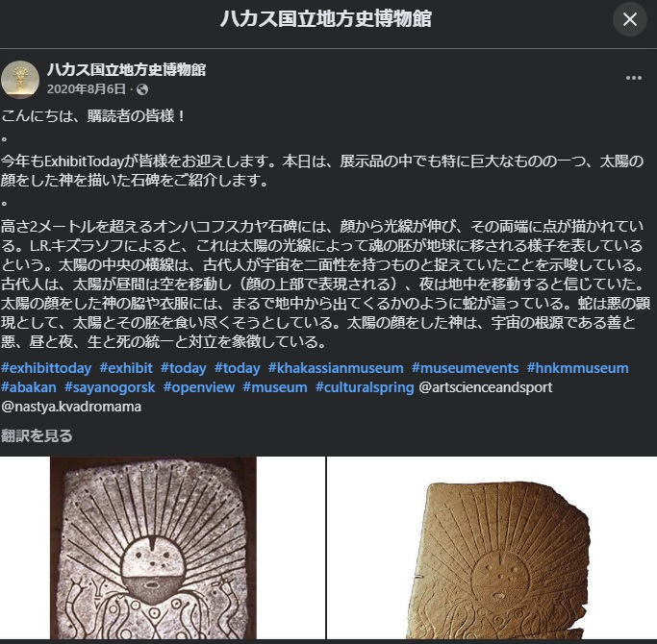Open the gray stone stele photo

pyautogui.click(x=163, y=548)
